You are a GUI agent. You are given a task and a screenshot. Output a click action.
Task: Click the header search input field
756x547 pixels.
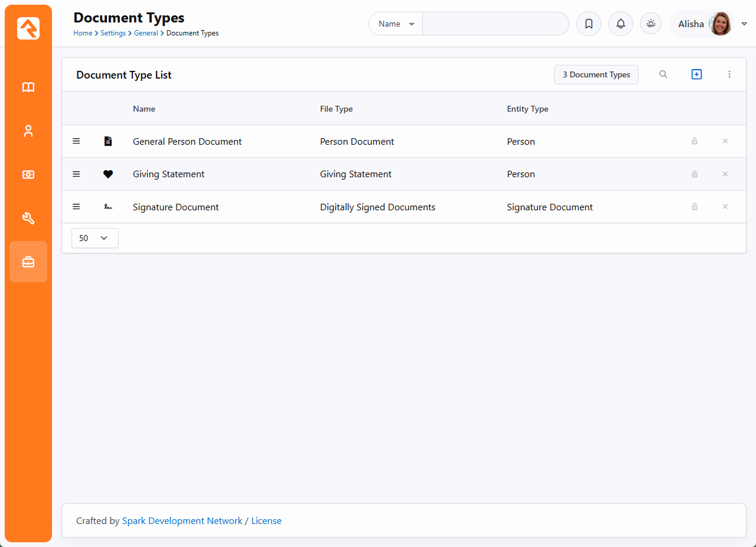pyautogui.click(x=495, y=24)
